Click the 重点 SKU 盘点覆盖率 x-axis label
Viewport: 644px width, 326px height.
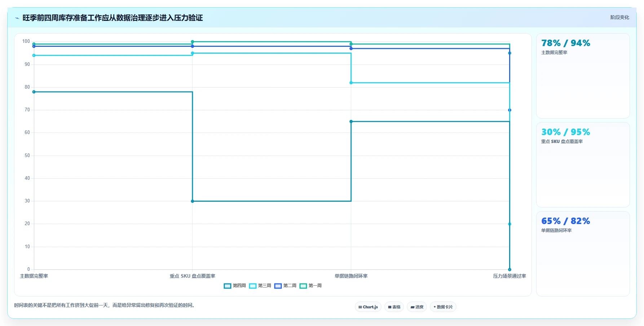coord(193,276)
